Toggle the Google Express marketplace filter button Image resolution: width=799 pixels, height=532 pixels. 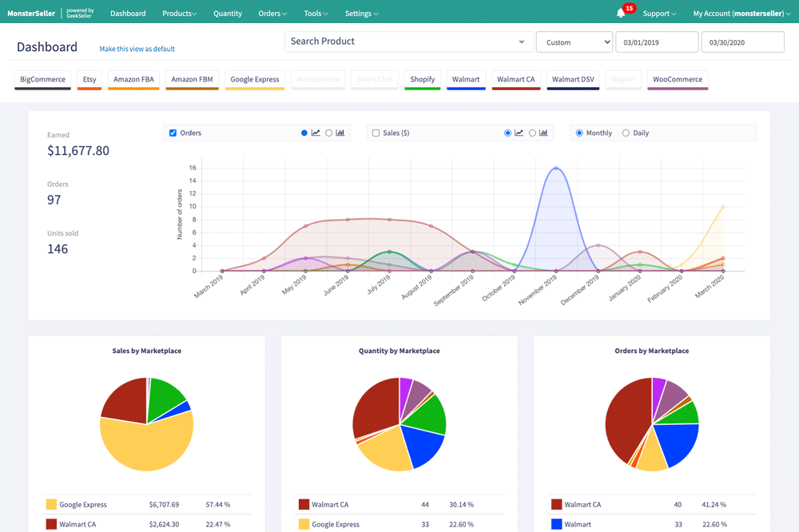coord(255,80)
